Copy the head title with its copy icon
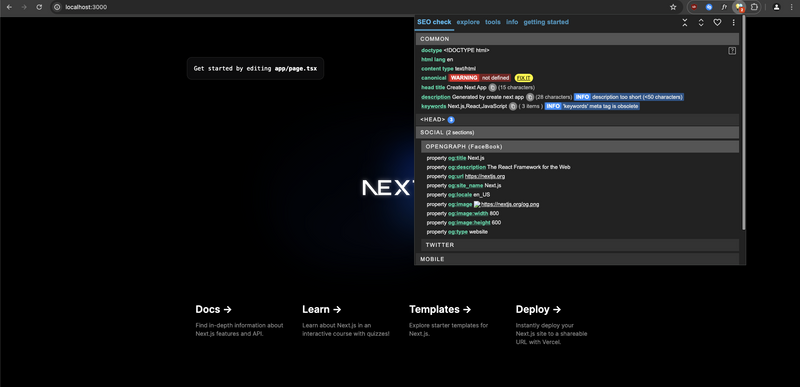The image size is (800, 387). click(492, 88)
